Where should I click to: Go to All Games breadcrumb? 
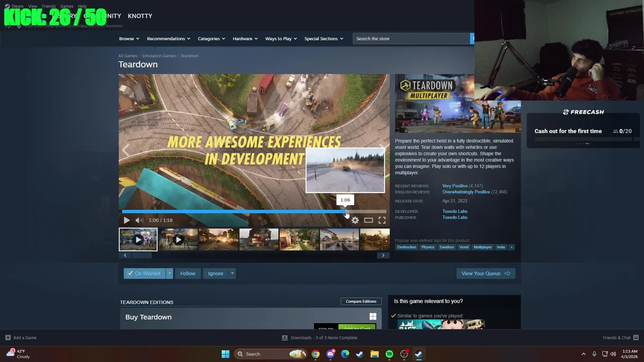(x=128, y=56)
